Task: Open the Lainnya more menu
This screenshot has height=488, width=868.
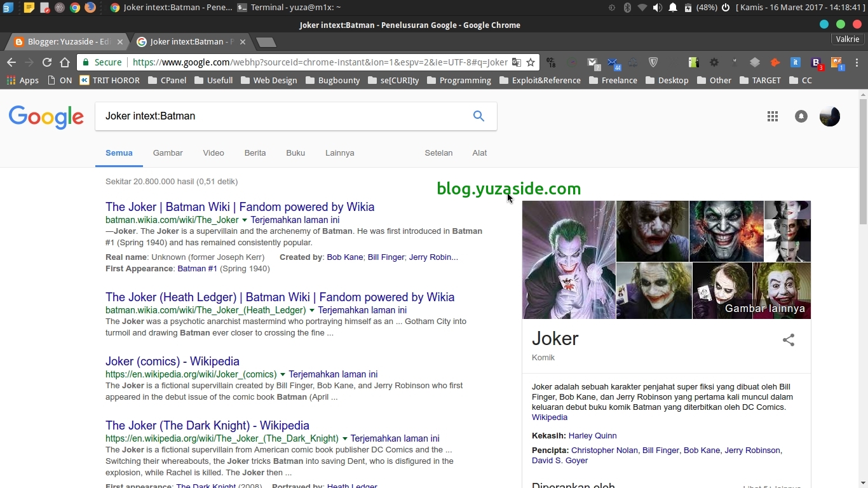Action: pyautogui.click(x=339, y=153)
